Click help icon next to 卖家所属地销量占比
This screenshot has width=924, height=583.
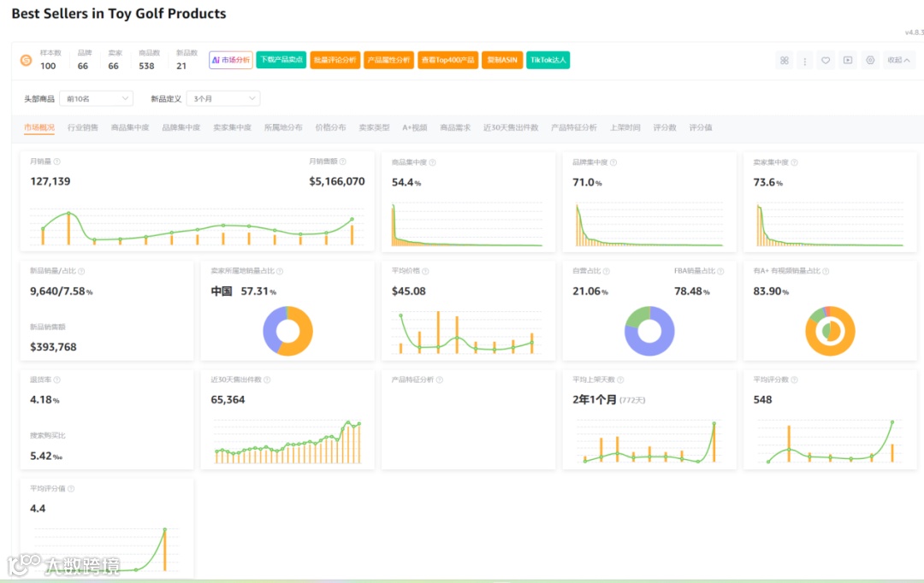pos(280,272)
